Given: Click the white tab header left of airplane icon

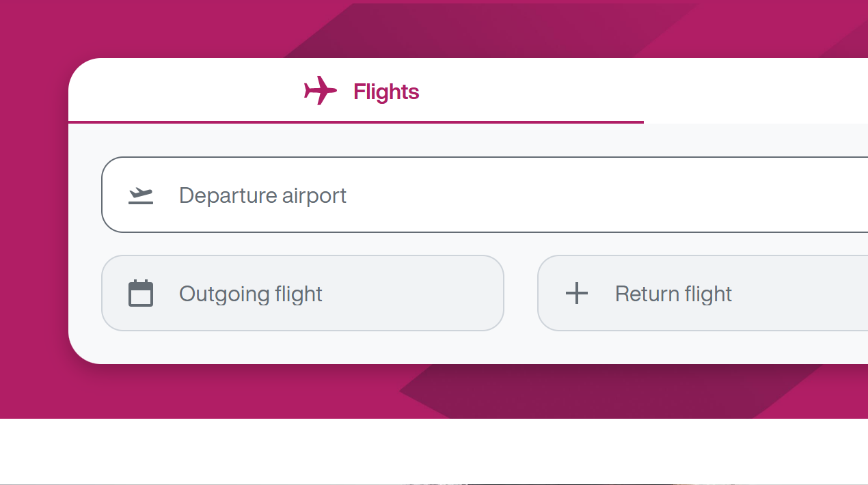Looking at the screenshot, I should tap(185, 91).
